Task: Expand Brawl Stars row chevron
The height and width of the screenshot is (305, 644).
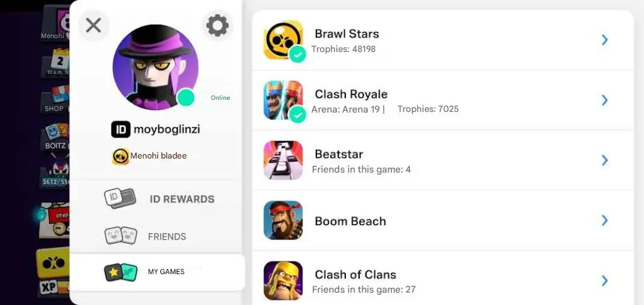Action: pyautogui.click(x=605, y=40)
